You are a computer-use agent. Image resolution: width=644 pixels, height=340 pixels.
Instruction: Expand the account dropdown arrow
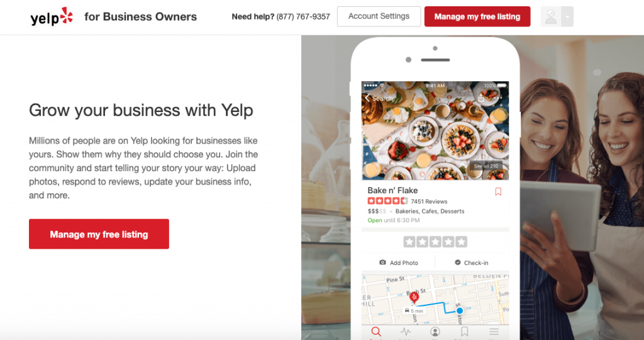[567, 17]
